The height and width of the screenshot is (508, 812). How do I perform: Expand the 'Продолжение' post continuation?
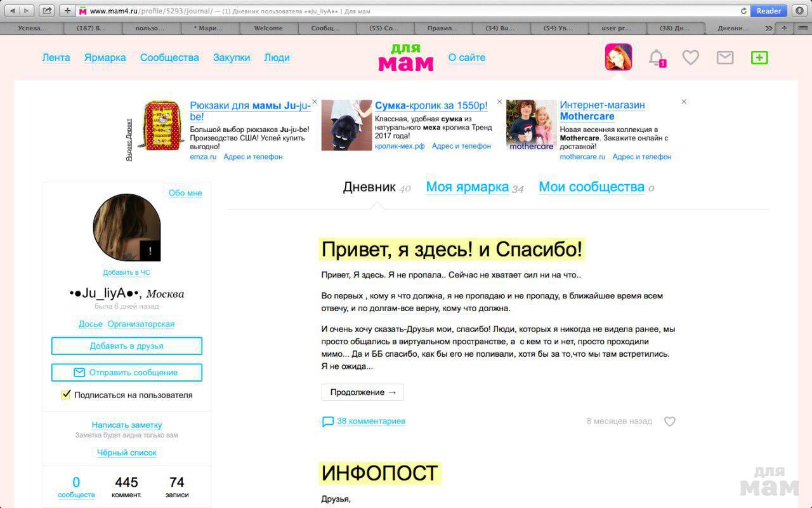click(x=362, y=392)
